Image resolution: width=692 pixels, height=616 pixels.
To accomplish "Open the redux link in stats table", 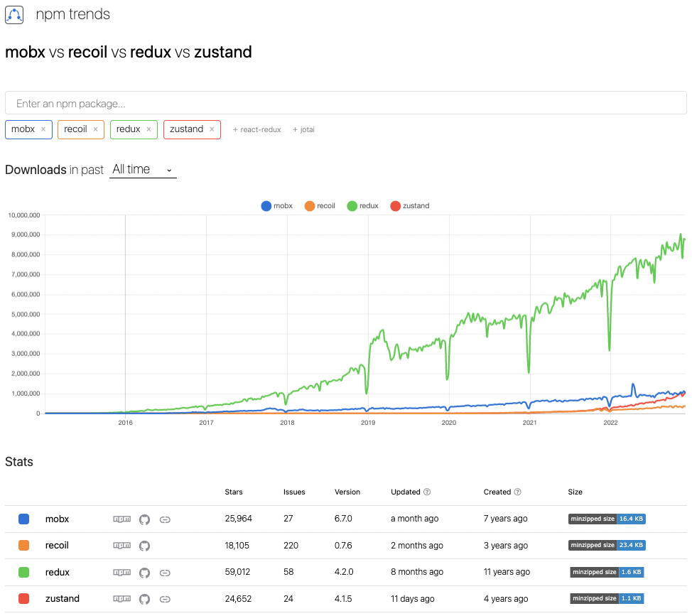I will click(x=58, y=573).
